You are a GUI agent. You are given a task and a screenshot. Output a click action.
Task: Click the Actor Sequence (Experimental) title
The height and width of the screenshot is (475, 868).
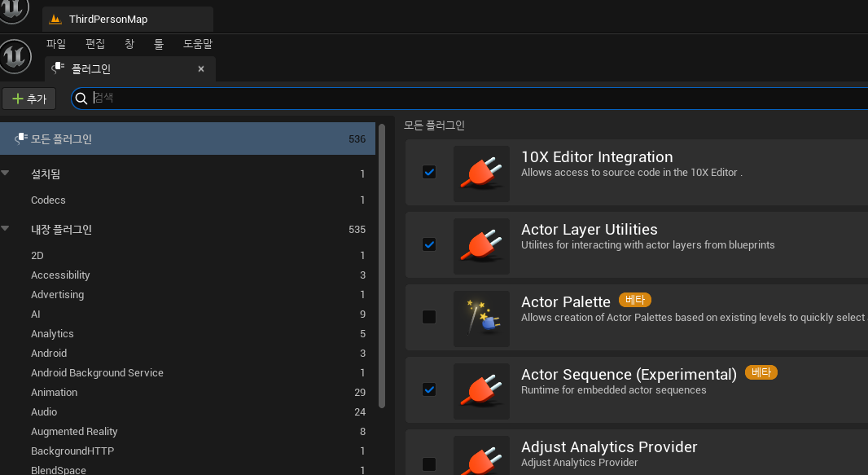(x=629, y=375)
